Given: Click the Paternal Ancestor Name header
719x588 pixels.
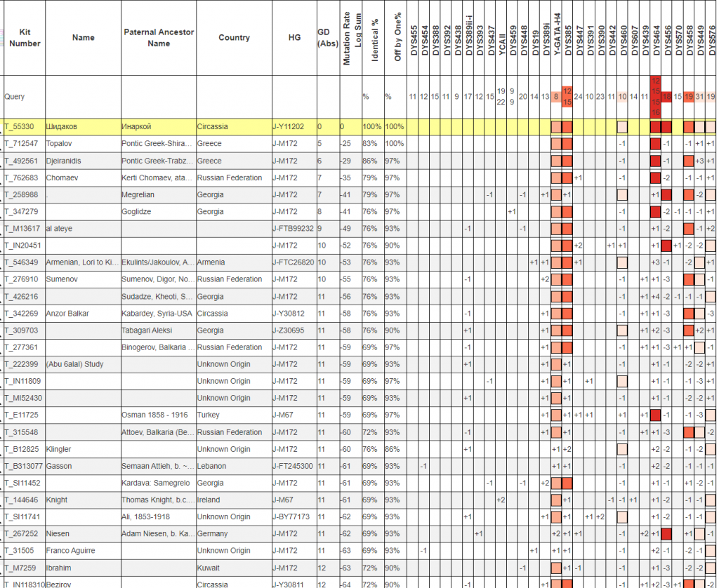Looking at the screenshot, I should [x=159, y=38].
